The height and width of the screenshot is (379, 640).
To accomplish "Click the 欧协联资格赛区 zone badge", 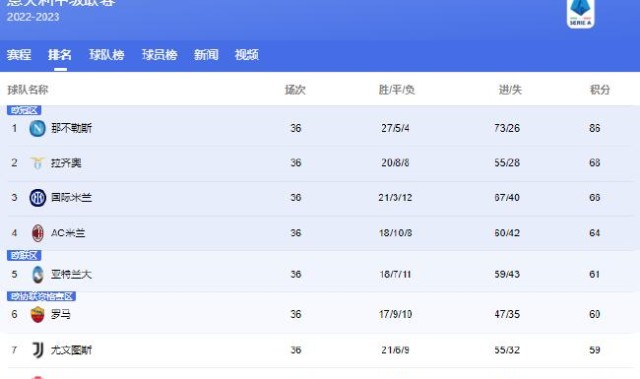I will tap(42, 296).
